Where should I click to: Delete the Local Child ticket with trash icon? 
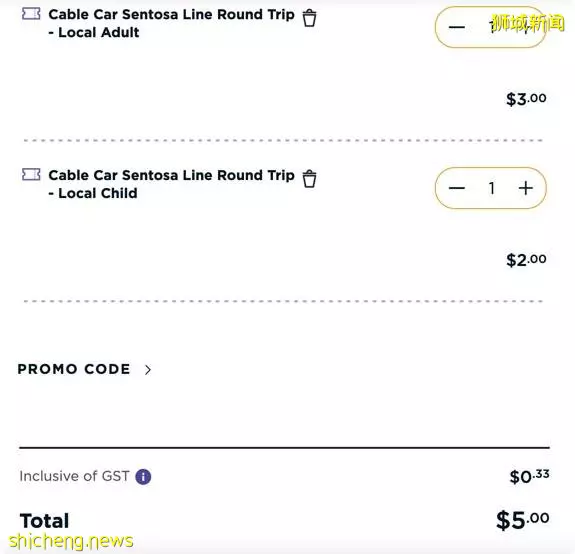(x=309, y=179)
